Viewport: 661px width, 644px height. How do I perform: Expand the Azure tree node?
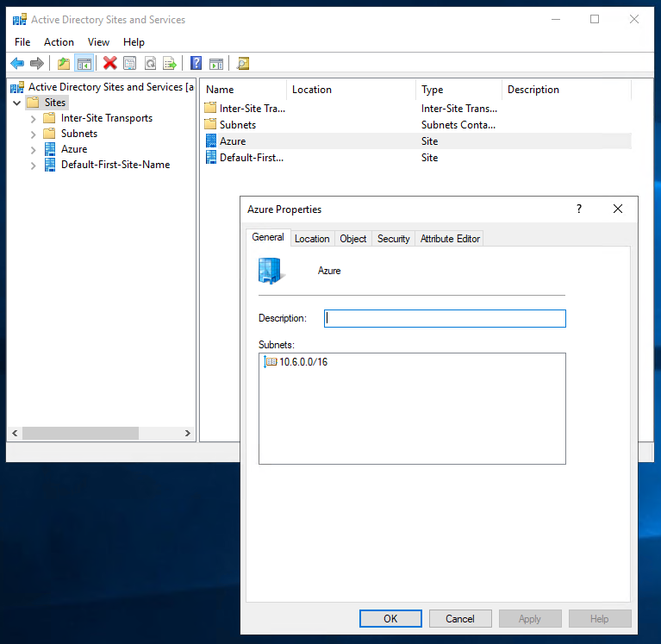[33, 150]
